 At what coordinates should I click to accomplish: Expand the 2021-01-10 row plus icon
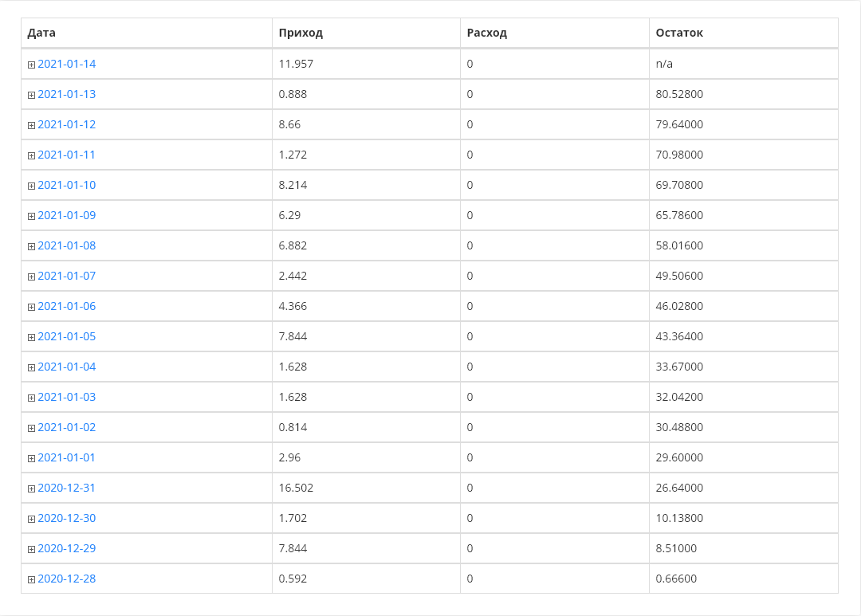click(x=31, y=186)
